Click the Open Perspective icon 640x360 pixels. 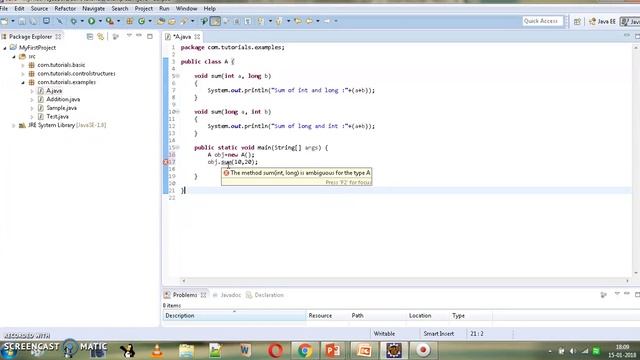577,21
